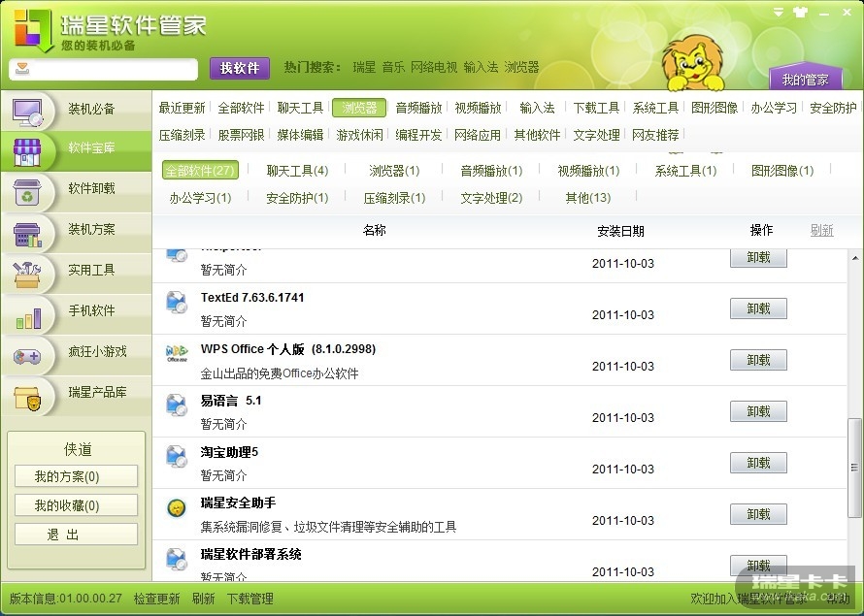
Task: Uninstall WPS Office with 卸载 button
Action: 758,360
